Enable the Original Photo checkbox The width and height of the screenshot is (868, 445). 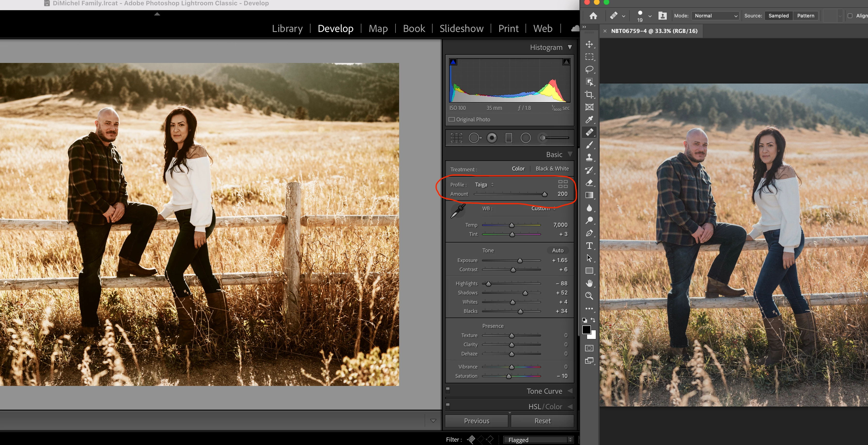(451, 119)
